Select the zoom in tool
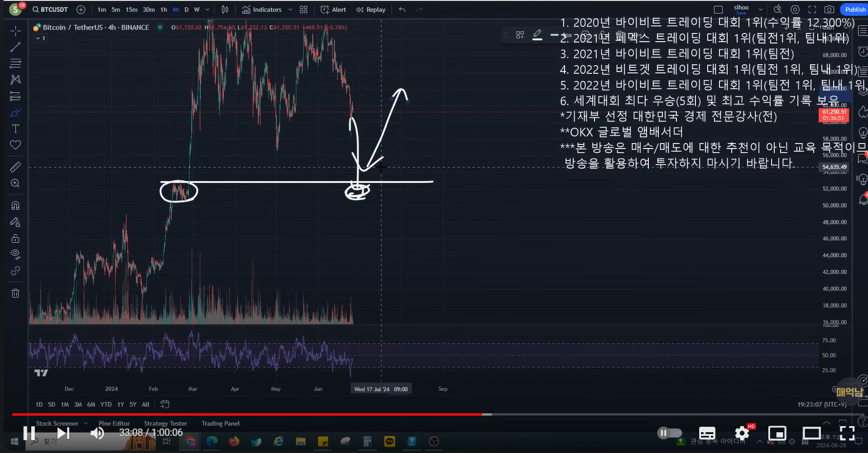This screenshot has height=453, width=868. (x=15, y=183)
